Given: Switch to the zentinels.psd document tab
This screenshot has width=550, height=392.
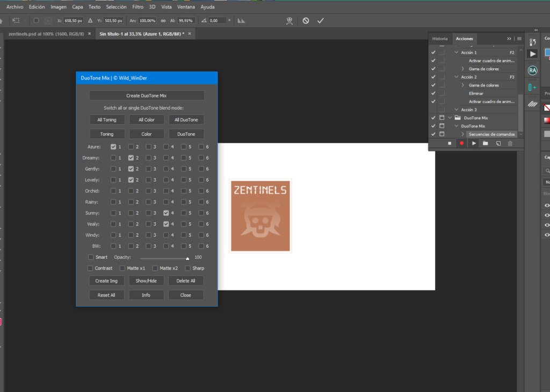Looking at the screenshot, I should 46,34.
